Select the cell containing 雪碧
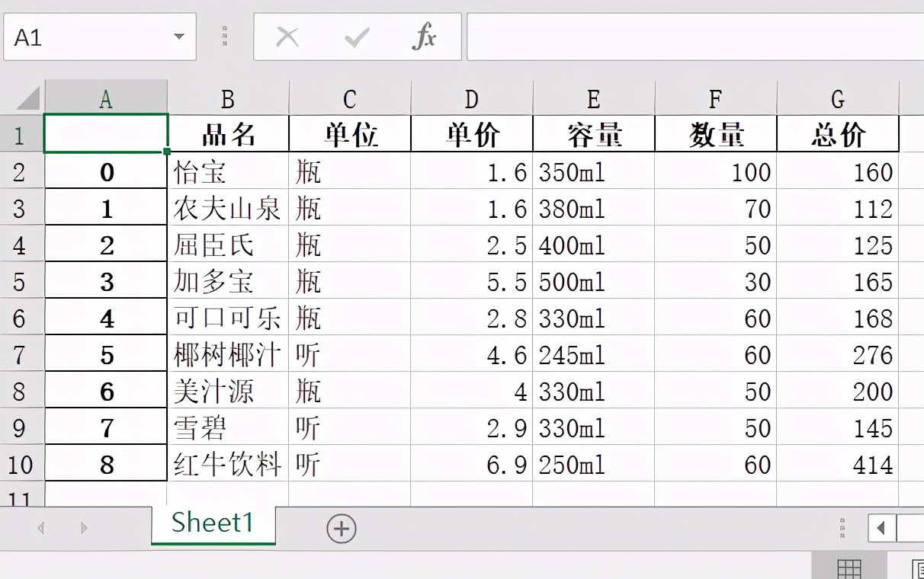This screenshot has width=924, height=579. click(228, 427)
